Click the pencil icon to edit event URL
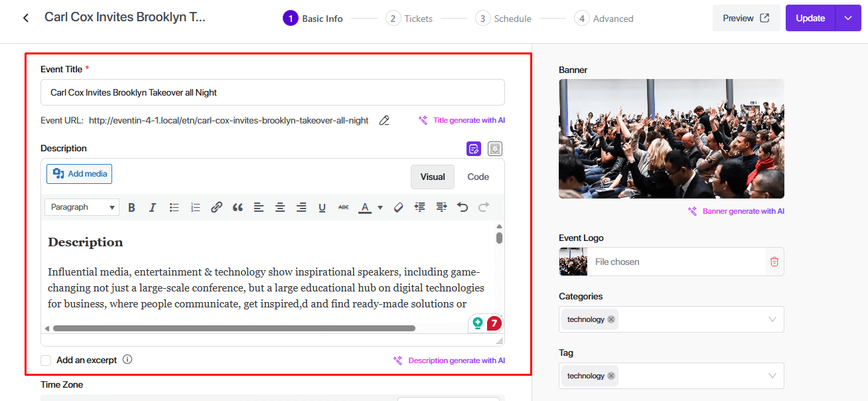 (x=384, y=120)
